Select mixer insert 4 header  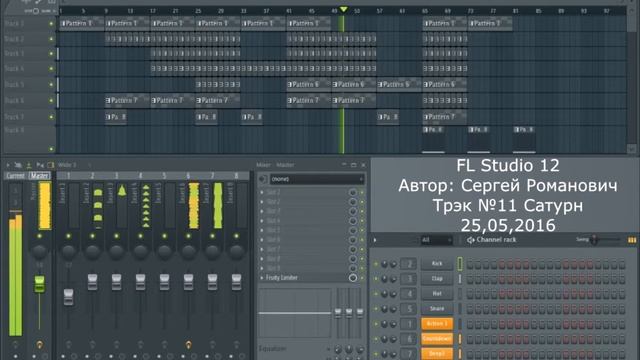coord(140,176)
